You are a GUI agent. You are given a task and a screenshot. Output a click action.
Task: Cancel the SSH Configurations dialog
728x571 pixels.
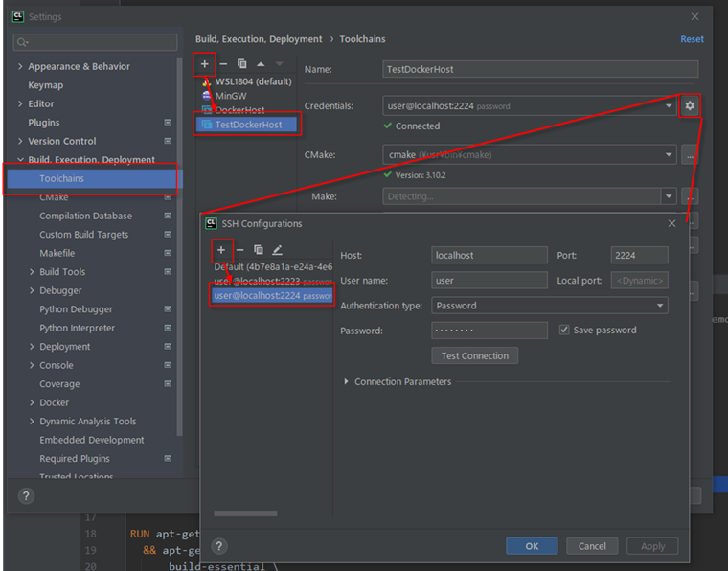pos(592,546)
